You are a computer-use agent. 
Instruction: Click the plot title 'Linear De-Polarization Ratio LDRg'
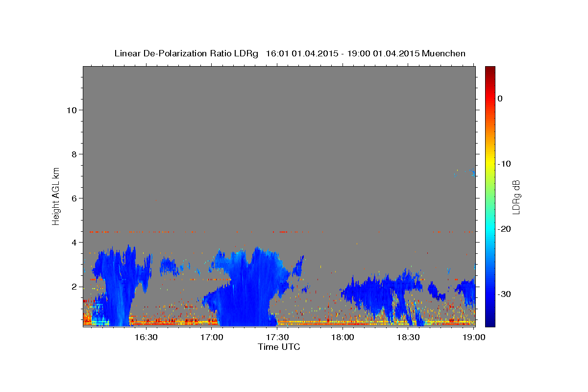186,53
